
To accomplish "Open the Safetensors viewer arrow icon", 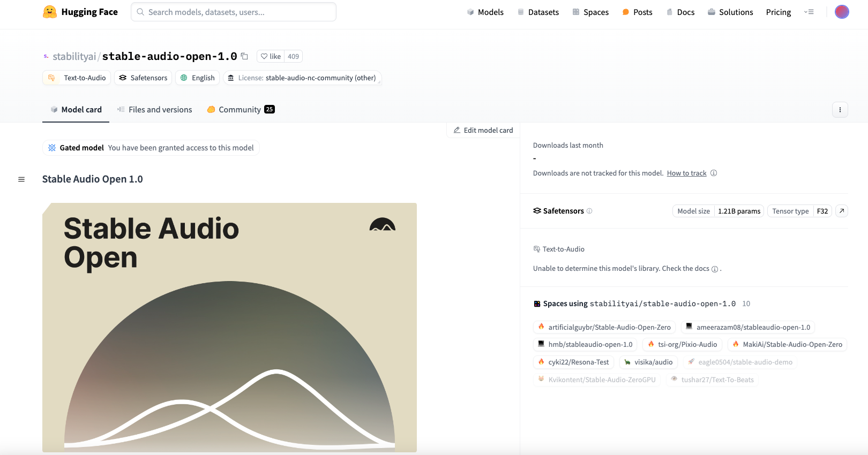I will point(842,211).
